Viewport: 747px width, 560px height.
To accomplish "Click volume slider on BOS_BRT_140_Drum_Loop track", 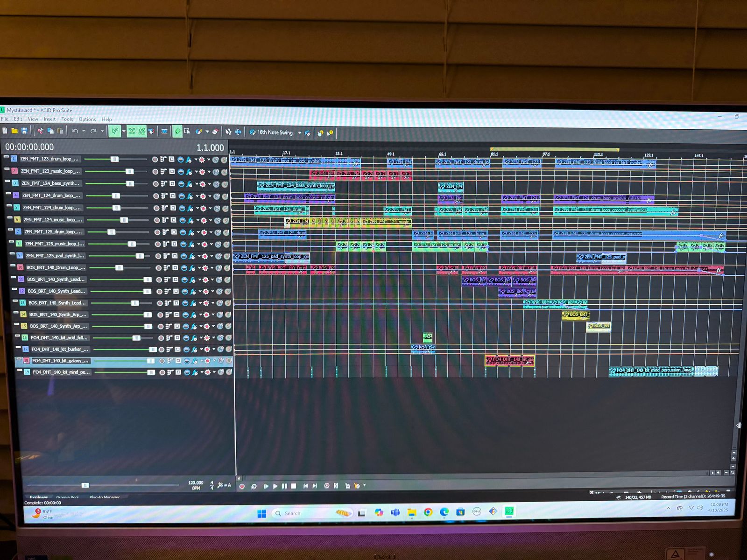I will [119, 268].
